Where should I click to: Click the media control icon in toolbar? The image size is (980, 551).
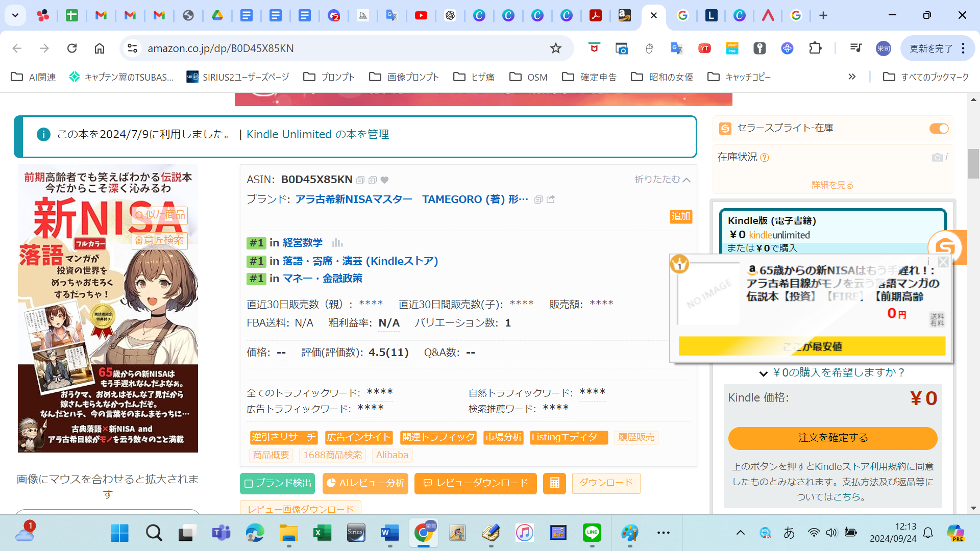point(856,48)
